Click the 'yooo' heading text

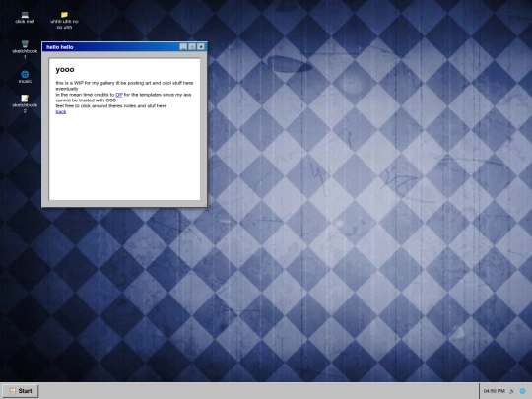(x=65, y=70)
